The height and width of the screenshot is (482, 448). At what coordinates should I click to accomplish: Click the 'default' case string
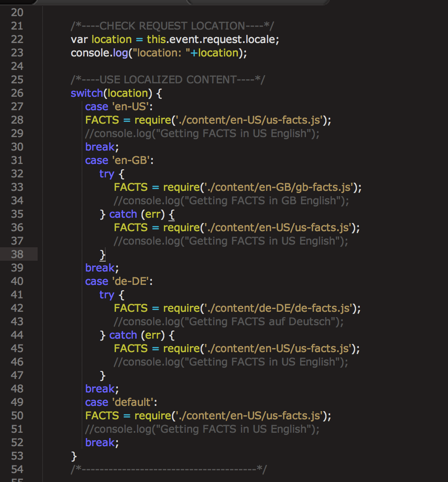click(134, 402)
